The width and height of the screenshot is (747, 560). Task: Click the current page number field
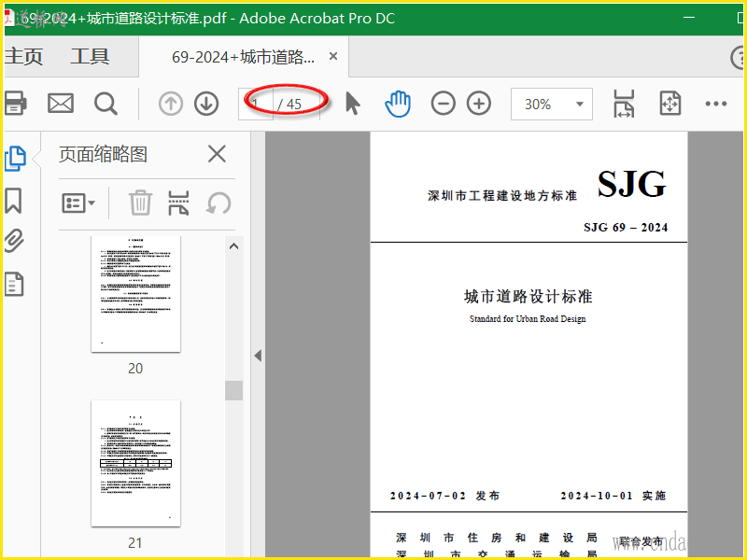(x=256, y=104)
